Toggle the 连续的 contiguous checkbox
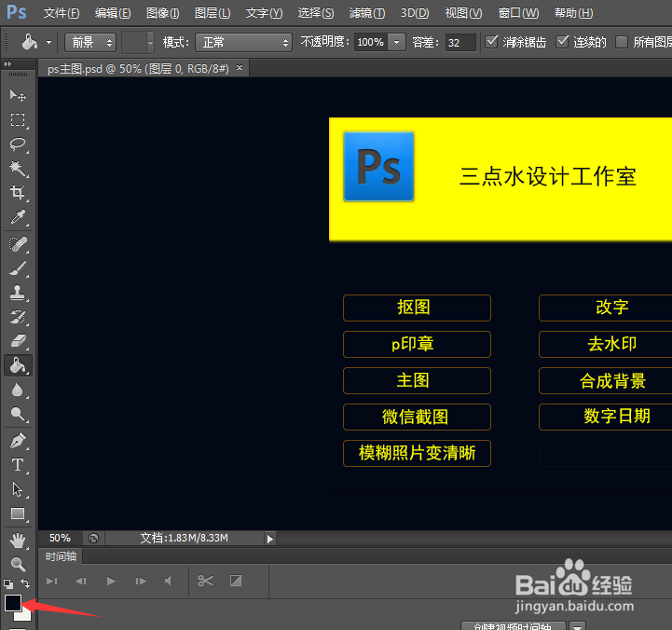Image resolution: width=672 pixels, height=630 pixels. 562,42
